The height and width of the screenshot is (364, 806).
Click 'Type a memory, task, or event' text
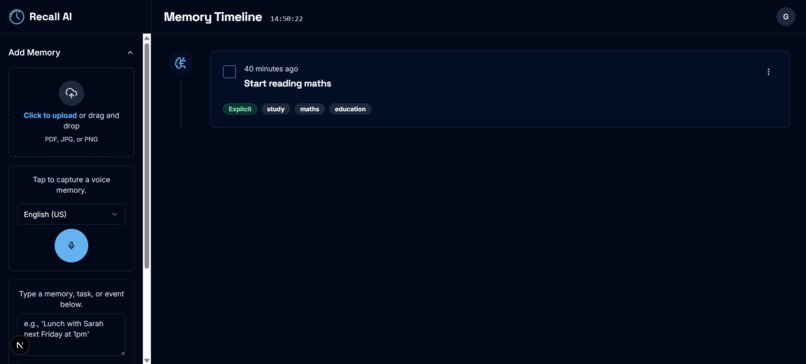[x=71, y=299]
